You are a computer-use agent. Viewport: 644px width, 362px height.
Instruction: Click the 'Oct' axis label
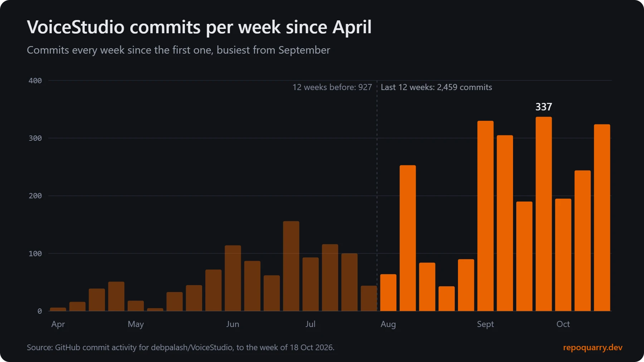(563, 324)
